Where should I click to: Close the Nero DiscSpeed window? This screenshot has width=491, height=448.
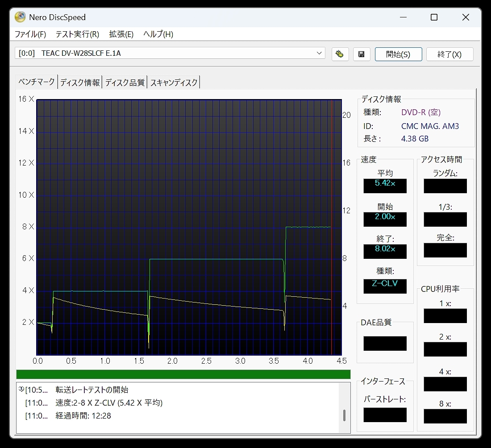click(466, 17)
